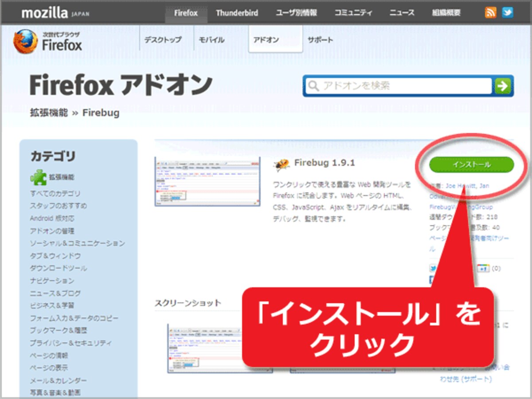Viewport: 532px width, 399px height.
Task: Click the Firefox アドオン page heading
Action: tap(121, 86)
